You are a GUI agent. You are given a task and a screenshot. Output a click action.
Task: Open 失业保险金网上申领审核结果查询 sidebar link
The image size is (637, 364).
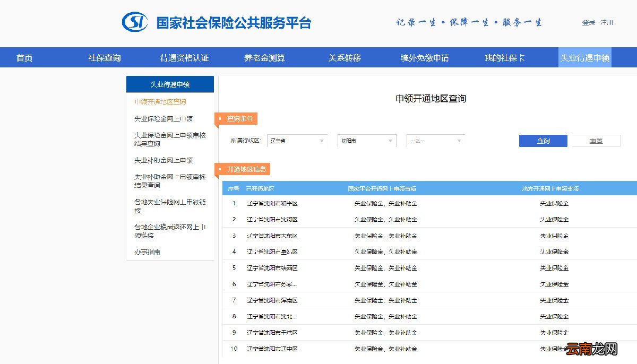(x=170, y=140)
